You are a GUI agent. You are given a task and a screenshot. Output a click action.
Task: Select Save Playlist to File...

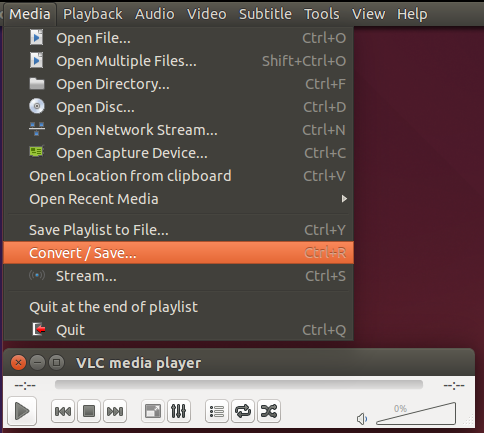tap(178, 230)
